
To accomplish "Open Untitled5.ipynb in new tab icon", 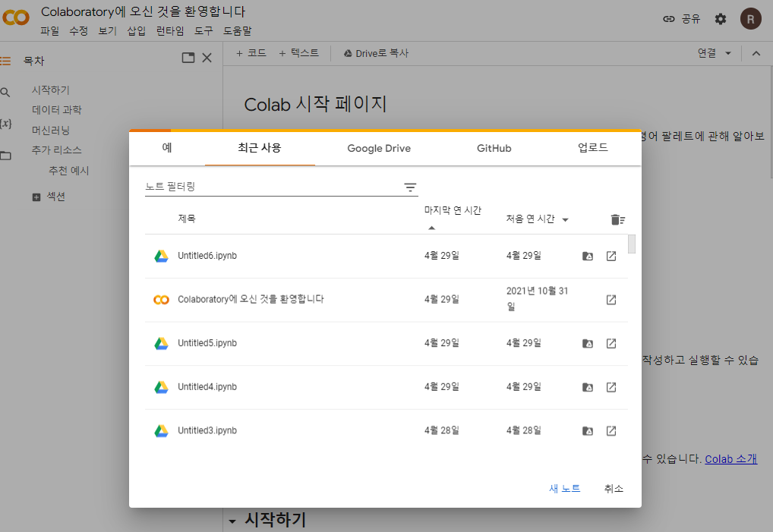I will pos(611,343).
